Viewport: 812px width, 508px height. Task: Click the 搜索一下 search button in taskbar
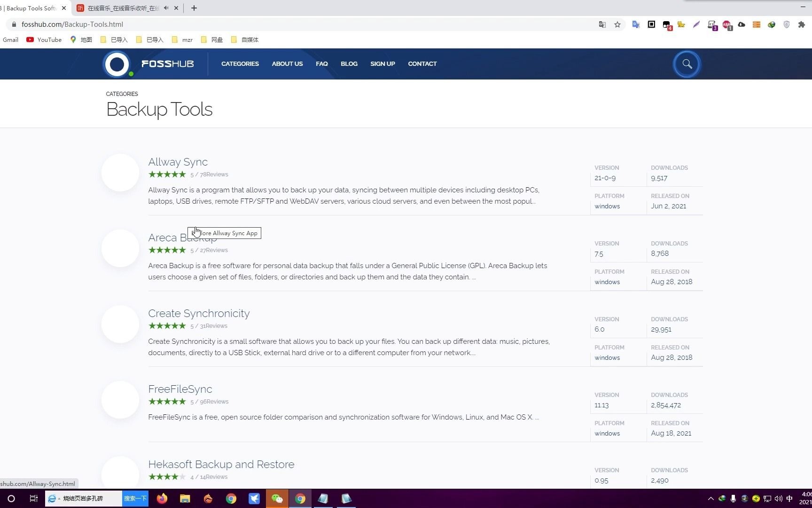click(x=135, y=499)
